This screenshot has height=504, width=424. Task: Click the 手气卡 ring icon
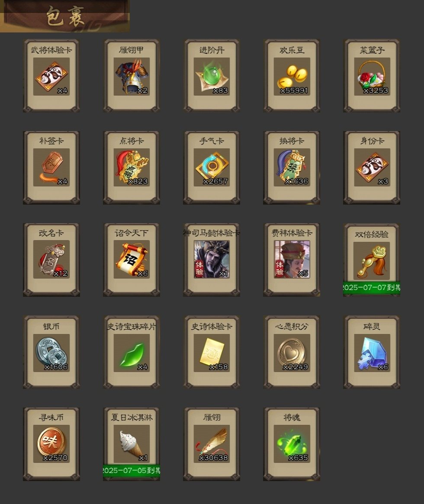tap(212, 167)
